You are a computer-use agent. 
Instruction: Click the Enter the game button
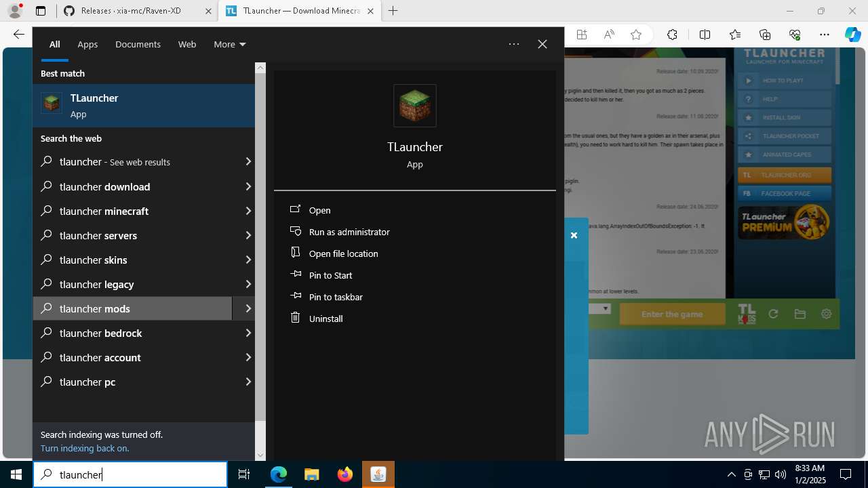672,314
